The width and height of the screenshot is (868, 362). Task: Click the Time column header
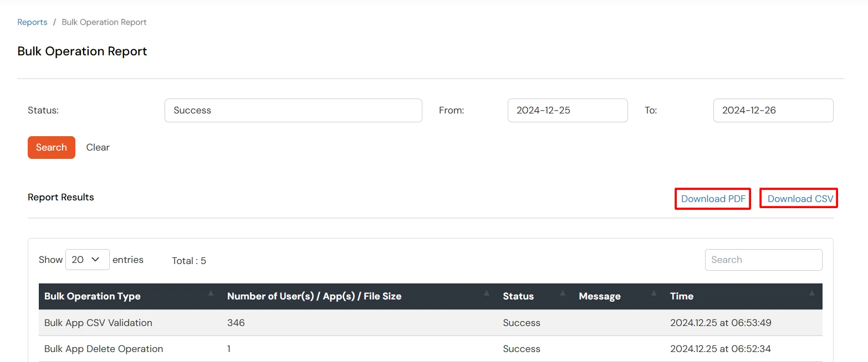(x=681, y=296)
